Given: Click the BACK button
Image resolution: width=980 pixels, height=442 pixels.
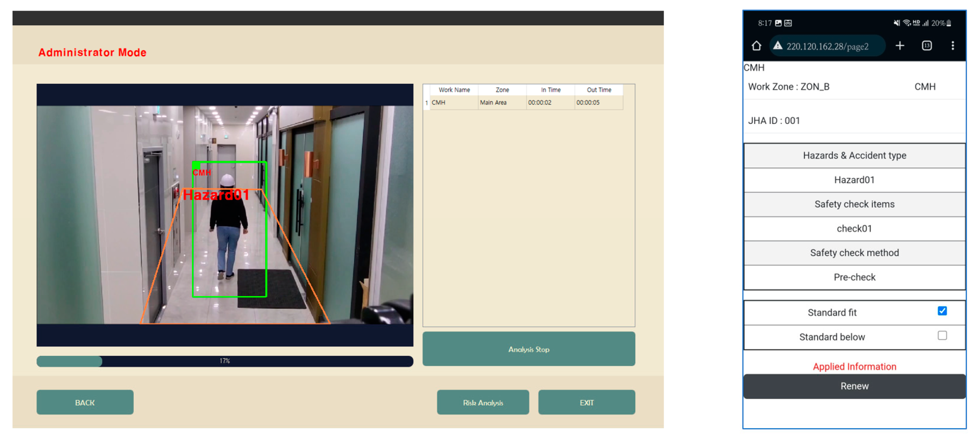Looking at the screenshot, I should click(85, 402).
